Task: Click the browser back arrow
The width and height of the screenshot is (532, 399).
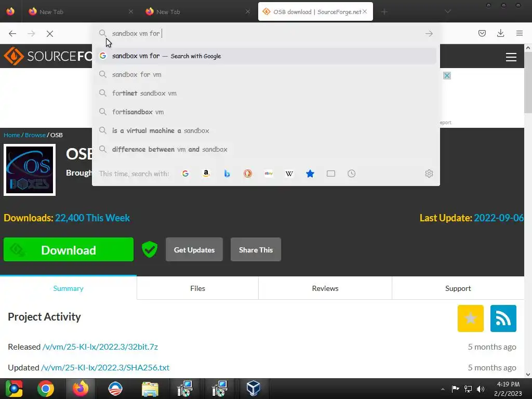Action: [12, 34]
